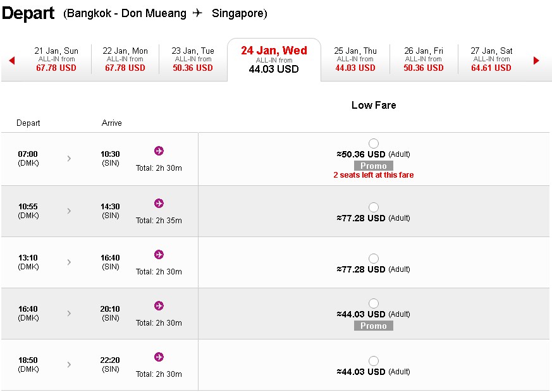Click the 'Arrive' column header
This screenshot has width=552, height=392.
pos(111,123)
